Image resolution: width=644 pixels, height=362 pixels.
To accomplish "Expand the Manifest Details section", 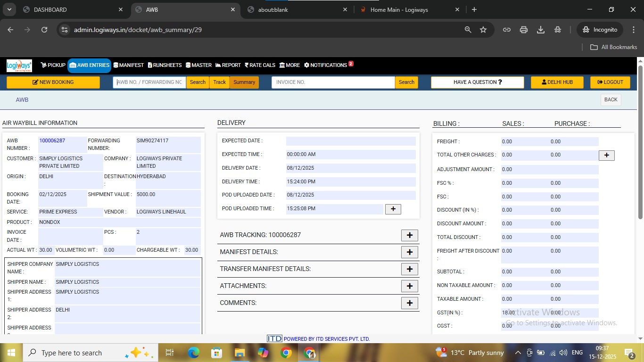I will pyautogui.click(x=409, y=252).
